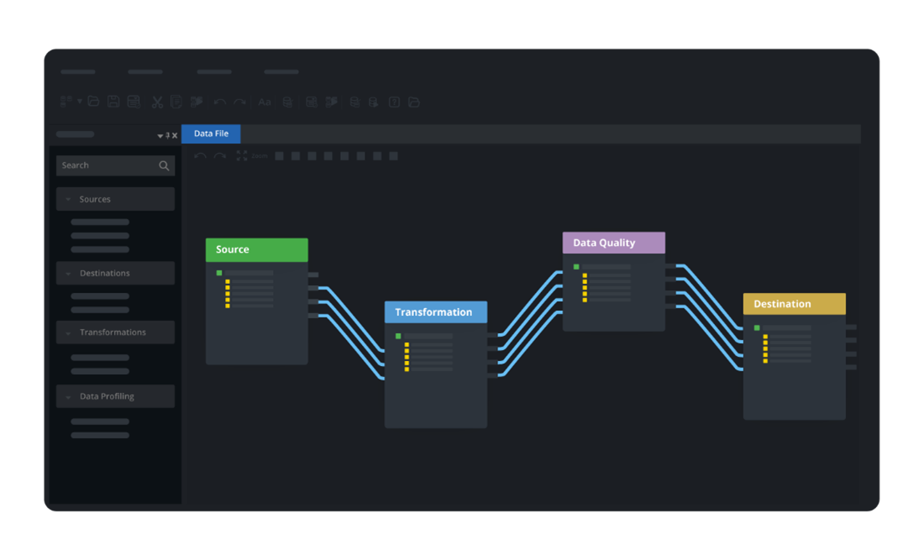This screenshot has height=560, width=924.
Task: Collapse the Sources section
Action: pos(69,200)
